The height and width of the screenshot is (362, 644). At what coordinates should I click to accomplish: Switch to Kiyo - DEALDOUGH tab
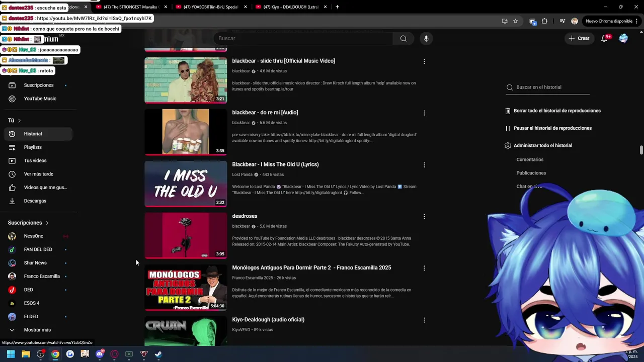[x=290, y=7]
